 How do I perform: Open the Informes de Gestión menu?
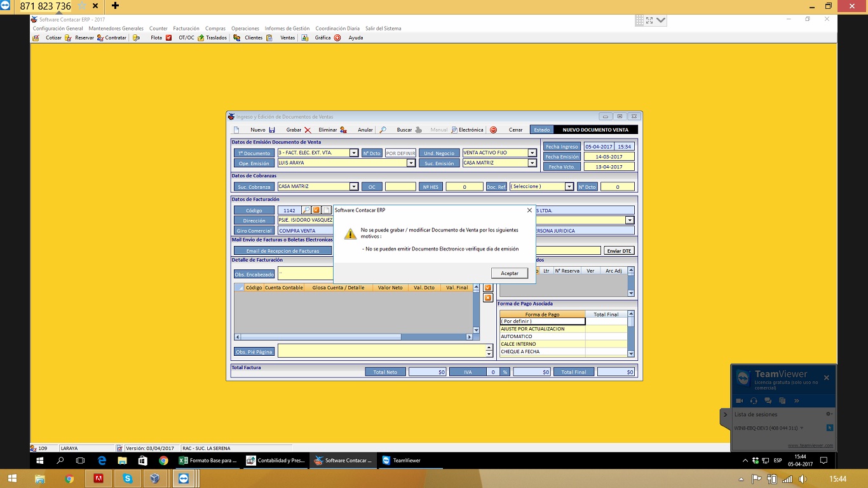(x=287, y=29)
